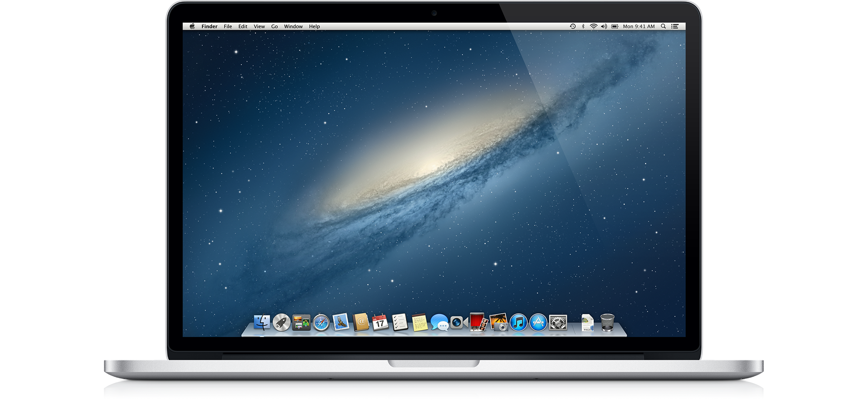
Task: Click the volume speaker icon
Action: pos(604,26)
